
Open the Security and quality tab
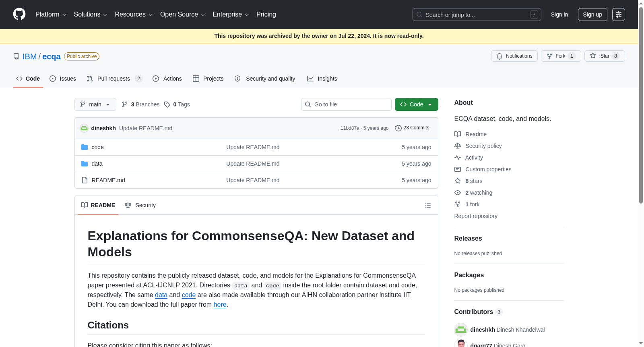[265, 79]
